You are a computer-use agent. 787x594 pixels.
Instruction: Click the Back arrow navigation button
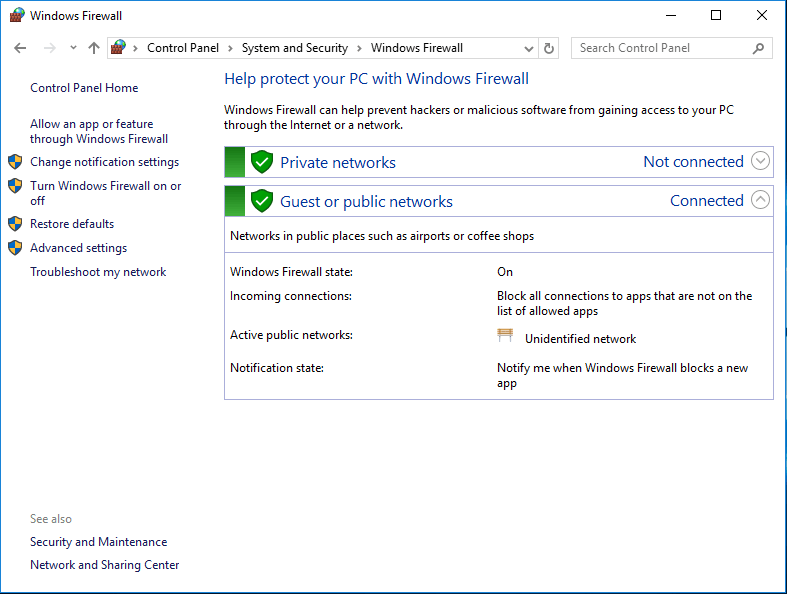pos(20,48)
